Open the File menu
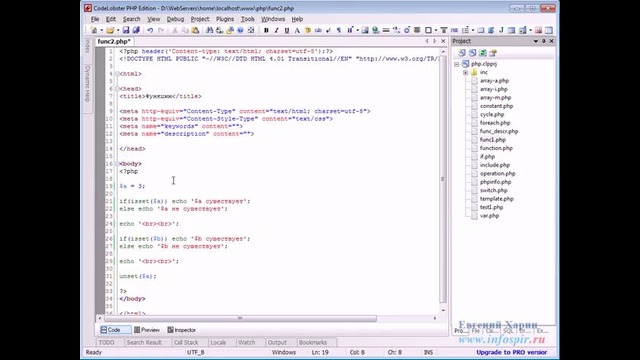This screenshot has height=360, width=640. (95, 19)
